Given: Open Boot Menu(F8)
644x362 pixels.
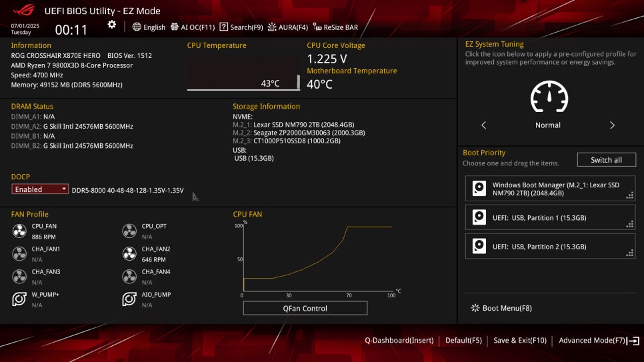Looking at the screenshot, I should coord(501,308).
